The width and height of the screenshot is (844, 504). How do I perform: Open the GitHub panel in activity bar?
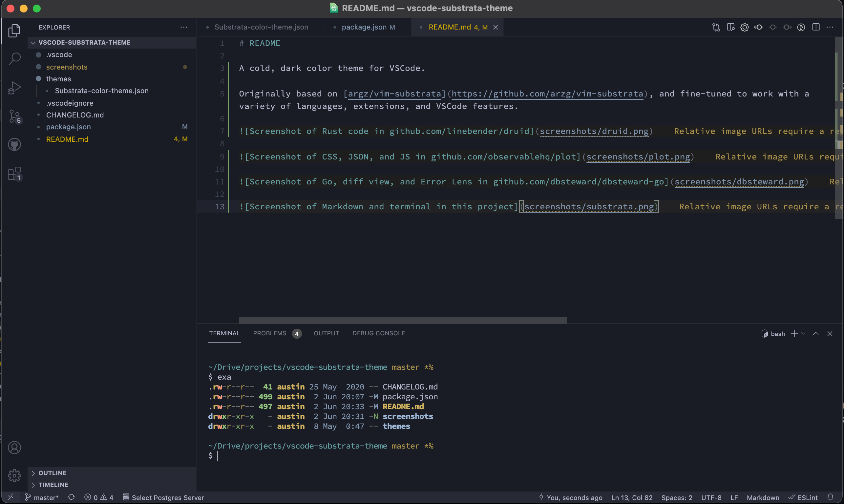14,145
